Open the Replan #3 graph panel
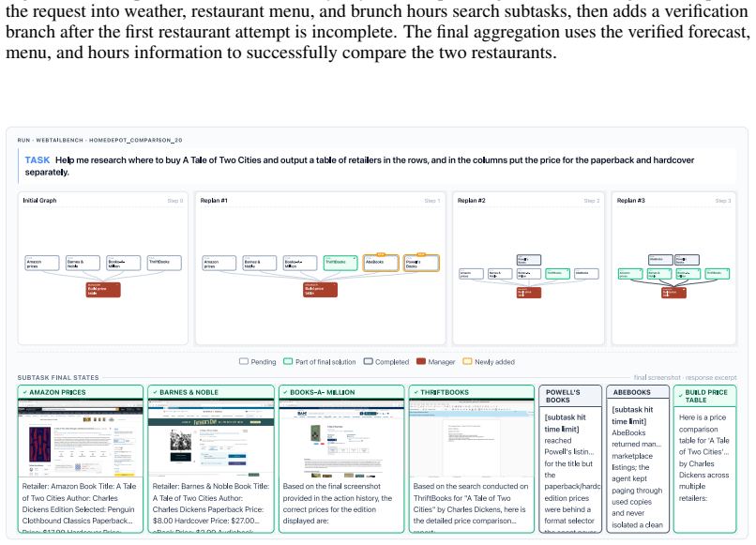 coord(674,268)
